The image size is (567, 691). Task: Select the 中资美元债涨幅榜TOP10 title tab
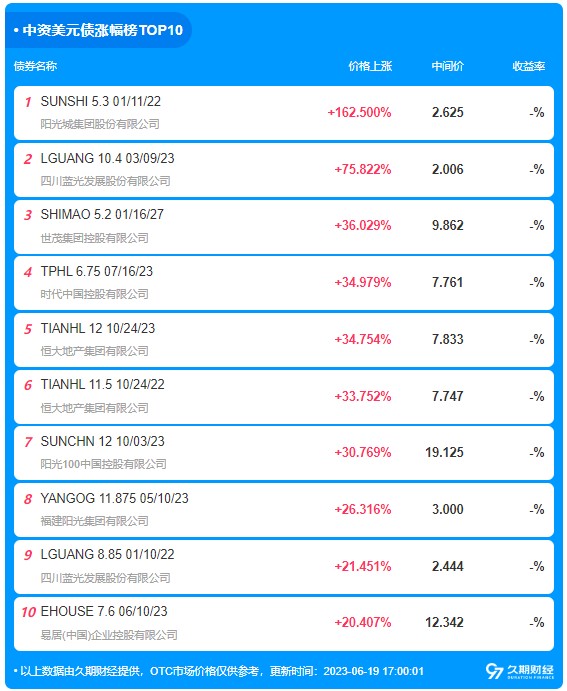[x=99, y=30]
